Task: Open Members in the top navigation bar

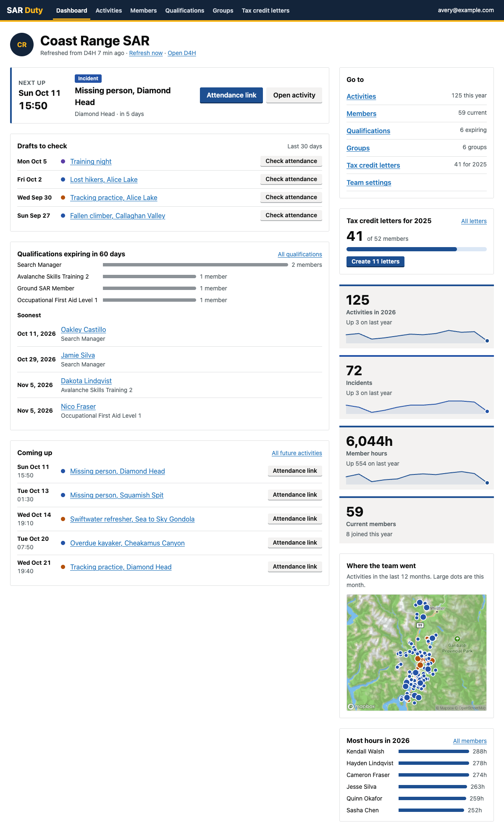Action: (144, 11)
